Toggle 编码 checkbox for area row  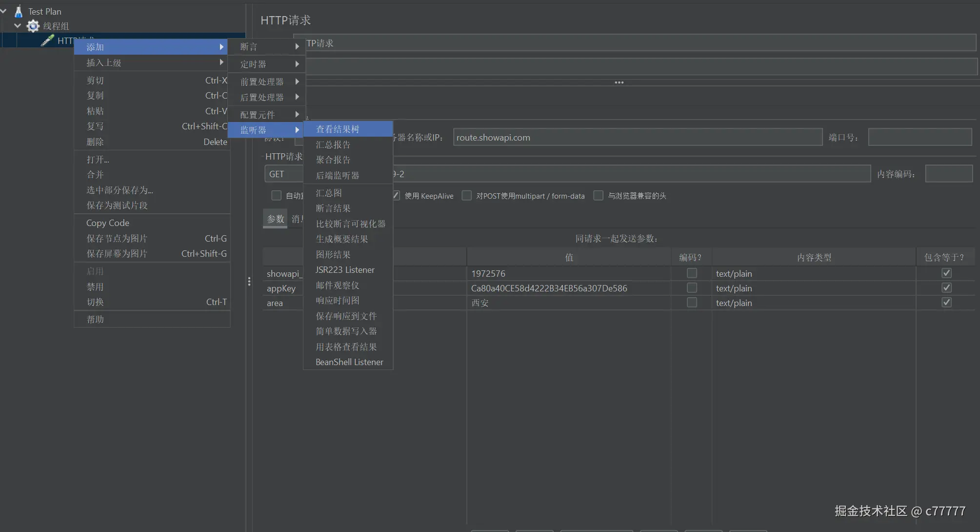pyautogui.click(x=691, y=303)
